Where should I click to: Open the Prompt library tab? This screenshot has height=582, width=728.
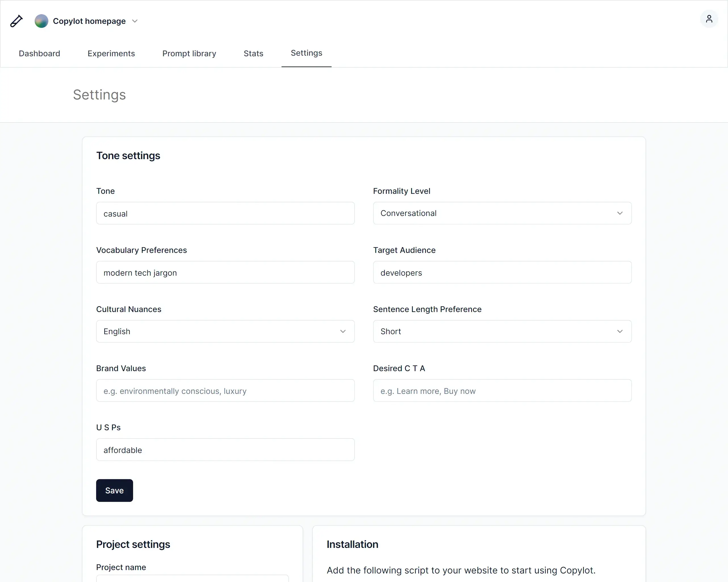click(189, 53)
